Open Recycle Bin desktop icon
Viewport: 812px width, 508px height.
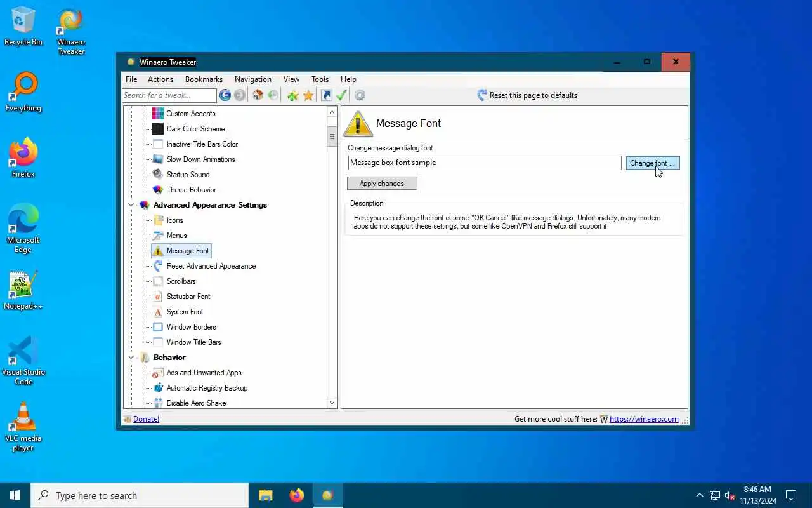(23, 27)
